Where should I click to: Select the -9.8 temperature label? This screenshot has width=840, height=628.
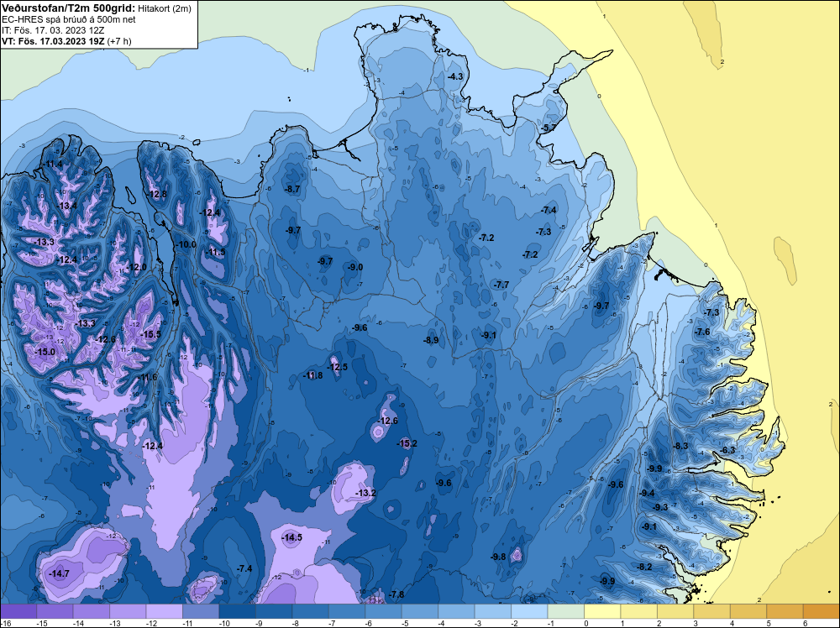(x=499, y=557)
